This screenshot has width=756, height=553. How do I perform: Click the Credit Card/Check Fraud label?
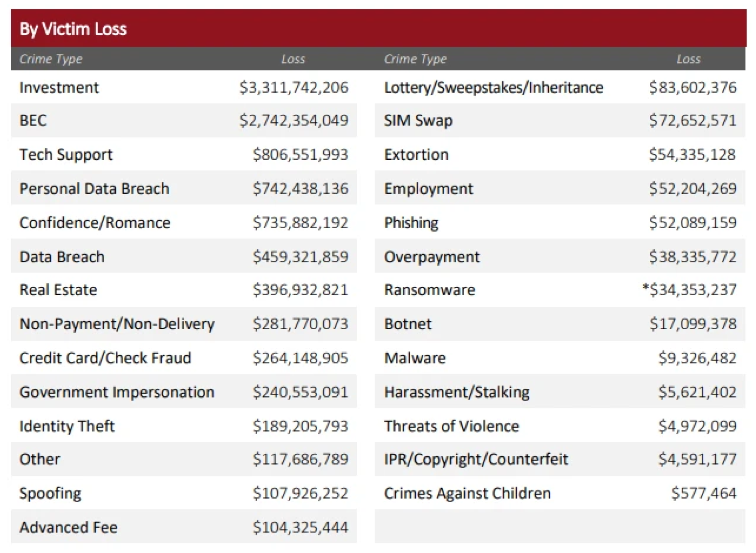pyautogui.click(x=105, y=358)
